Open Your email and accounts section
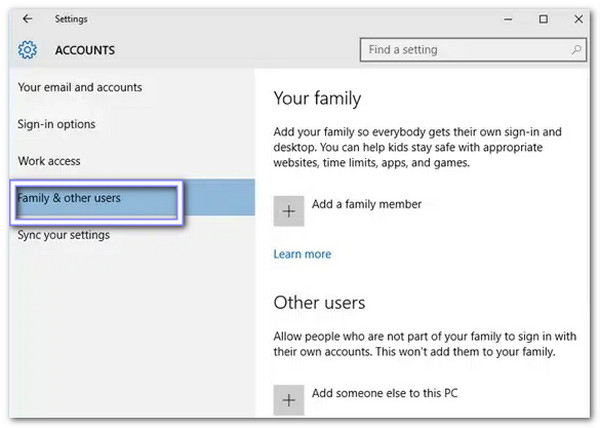 click(x=80, y=88)
